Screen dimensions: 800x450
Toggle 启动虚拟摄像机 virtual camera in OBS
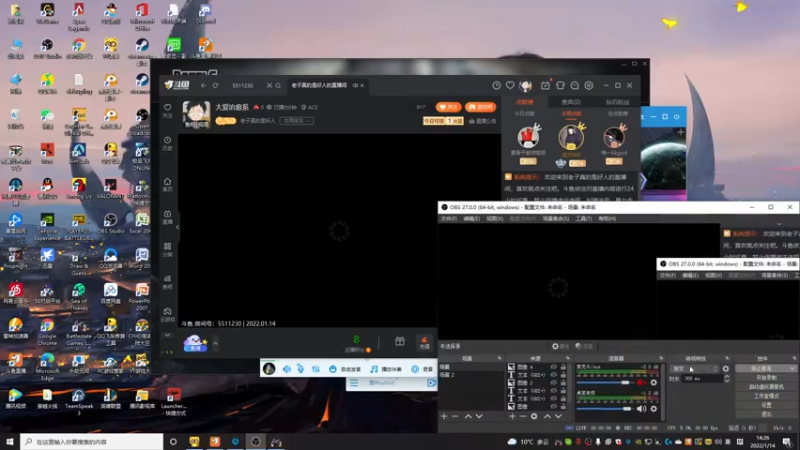point(766,387)
